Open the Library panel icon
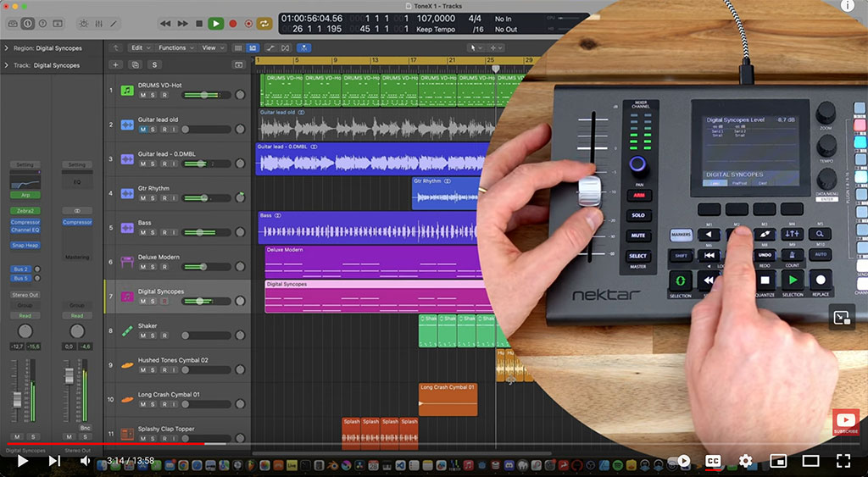 point(13,24)
